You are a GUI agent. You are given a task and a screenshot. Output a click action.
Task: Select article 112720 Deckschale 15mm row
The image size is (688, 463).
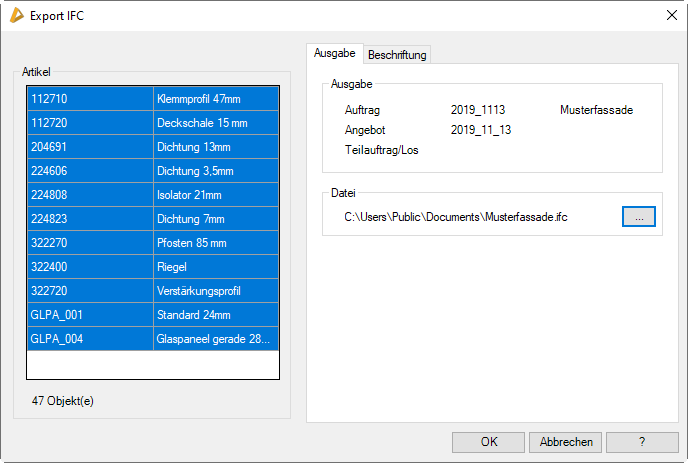point(152,123)
